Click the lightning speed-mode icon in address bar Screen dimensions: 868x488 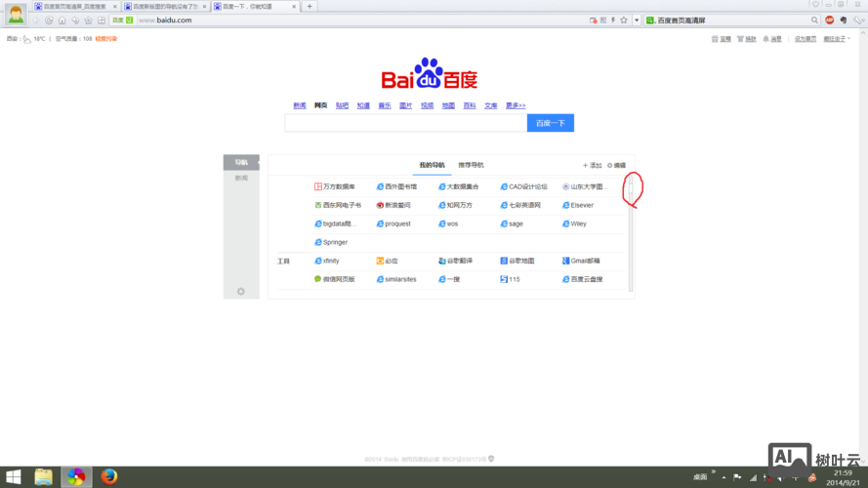613,20
